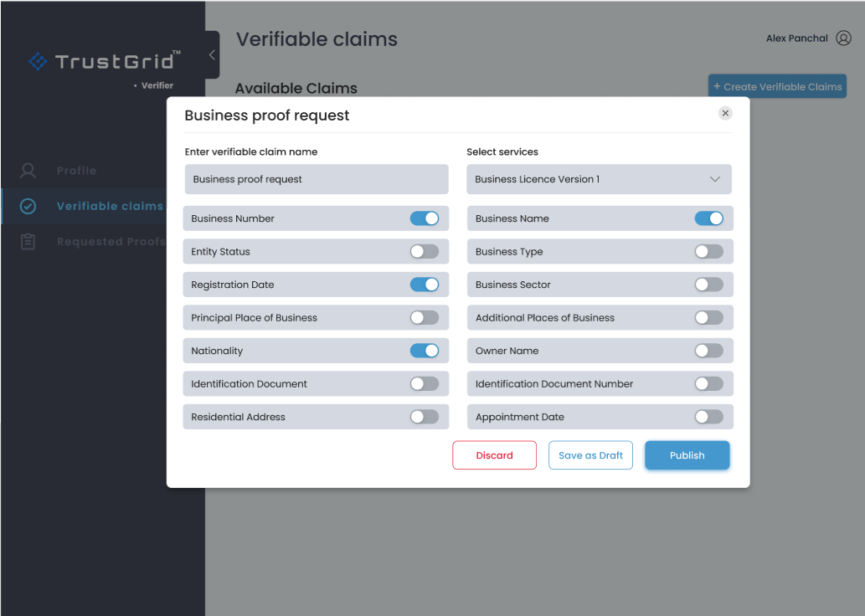
Task: Click the Requested Proofs clipboard icon
Action: 28,242
